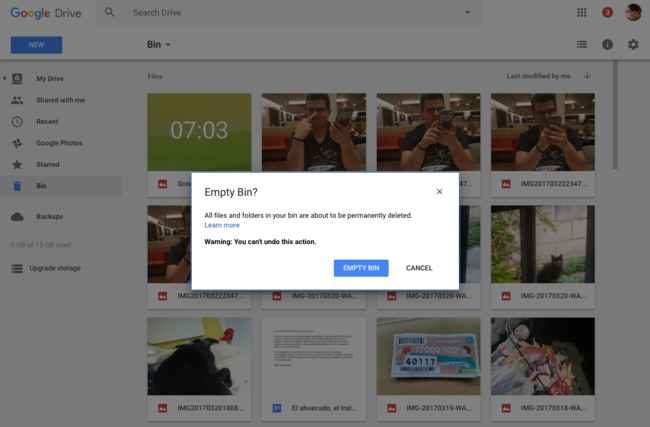Expand the search options dropdown arrow
The height and width of the screenshot is (427, 650).
pyautogui.click(x=467, y=12)
